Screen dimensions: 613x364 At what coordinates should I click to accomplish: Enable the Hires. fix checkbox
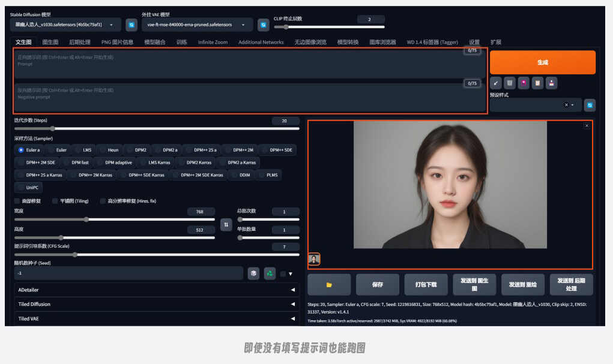(x=103, y=201)
